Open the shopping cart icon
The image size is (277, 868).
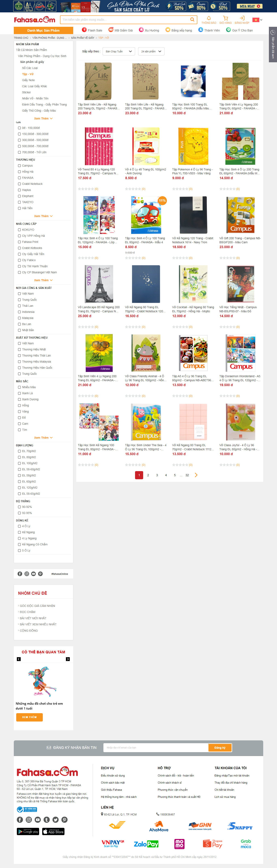[225, 18]
